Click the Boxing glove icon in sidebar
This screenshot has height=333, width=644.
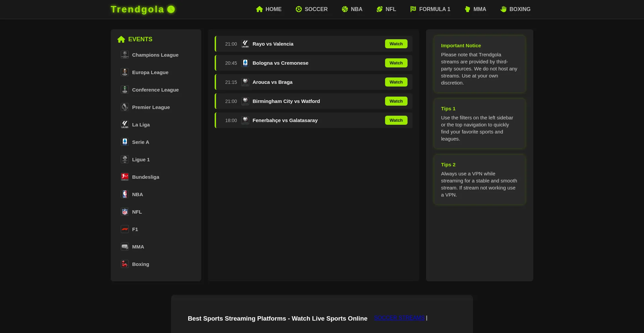point(125,264)
